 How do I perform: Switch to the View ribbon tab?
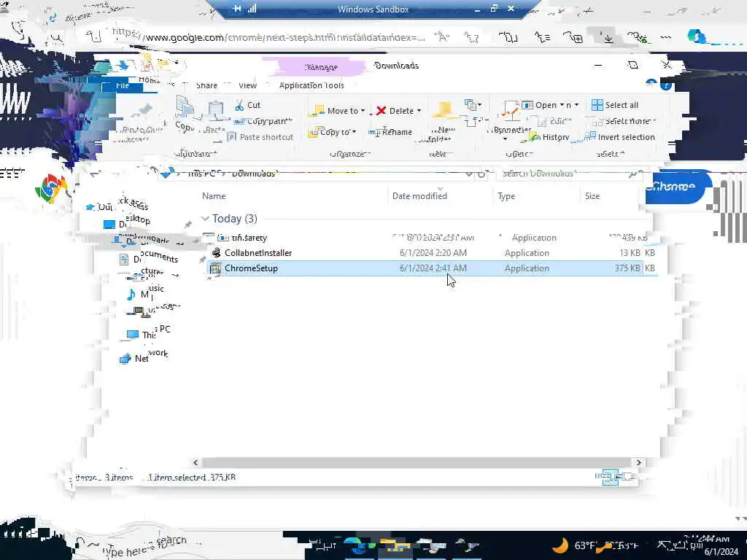[247, 86]
